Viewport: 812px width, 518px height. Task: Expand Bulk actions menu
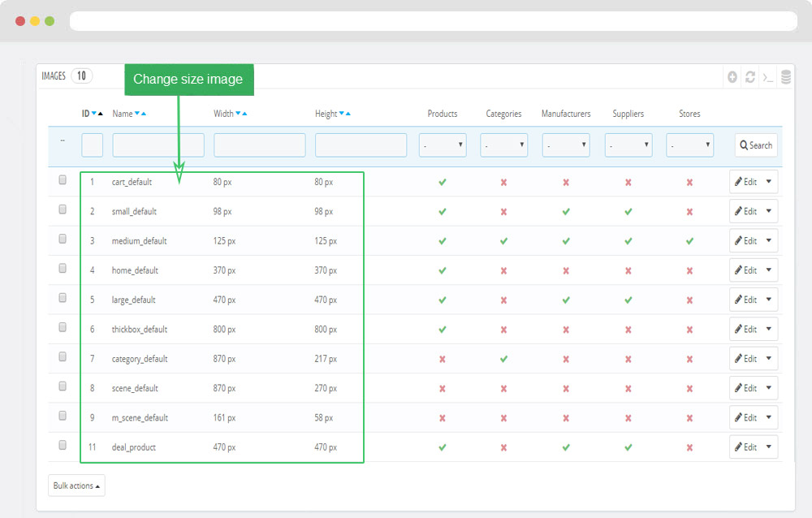[x=76, y=486]
